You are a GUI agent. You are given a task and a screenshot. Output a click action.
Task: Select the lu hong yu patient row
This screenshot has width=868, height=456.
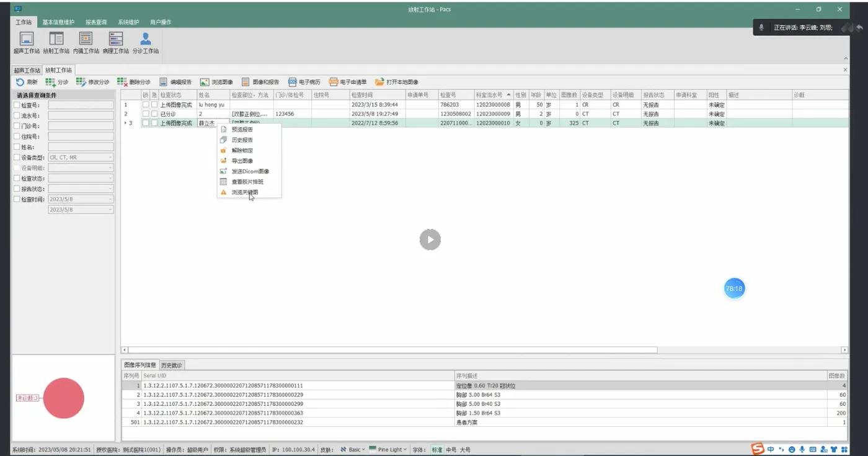484,105
